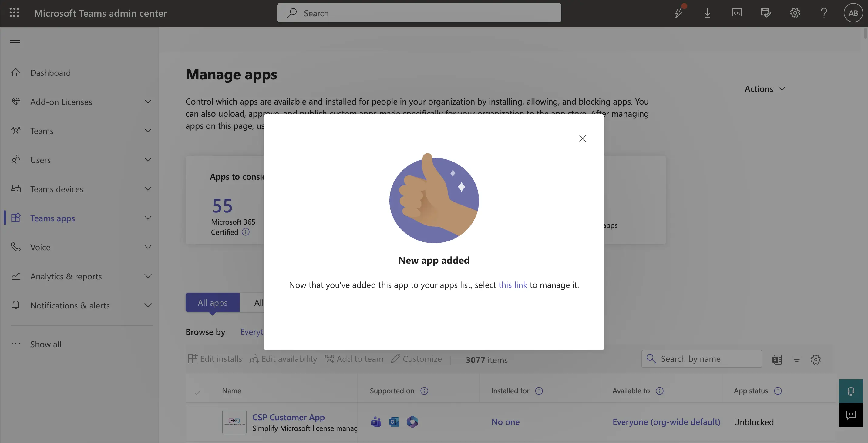Viewport: 868px width, 443px height.
Task: Click the No one installed link
Action: [x=506, y=422]
